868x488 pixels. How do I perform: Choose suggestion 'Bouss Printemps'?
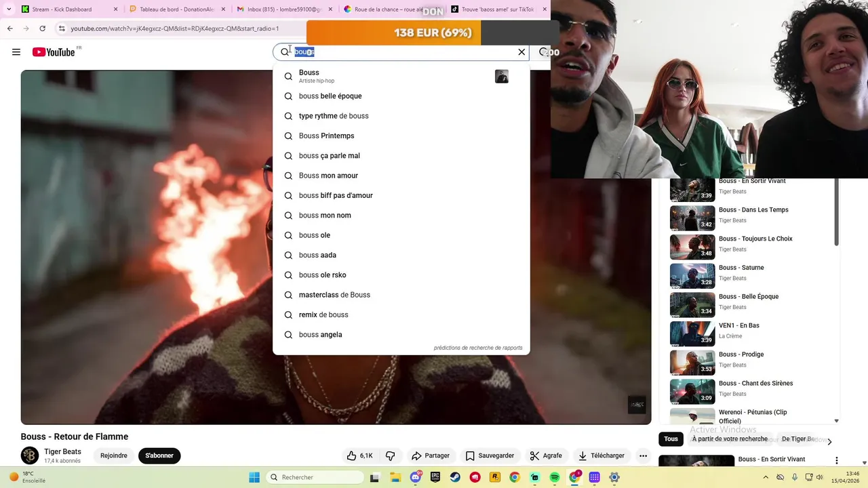[401, 136]
